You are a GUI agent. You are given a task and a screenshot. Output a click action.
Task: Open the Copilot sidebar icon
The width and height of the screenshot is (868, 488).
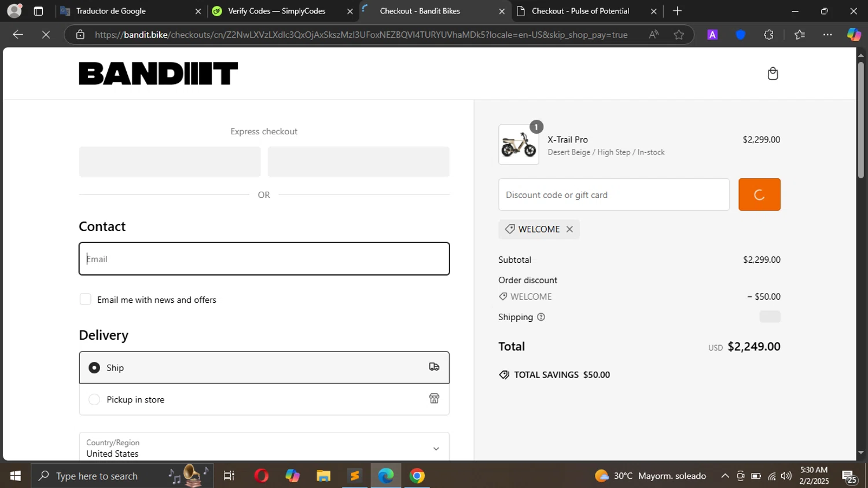click(x=854, y=35)
